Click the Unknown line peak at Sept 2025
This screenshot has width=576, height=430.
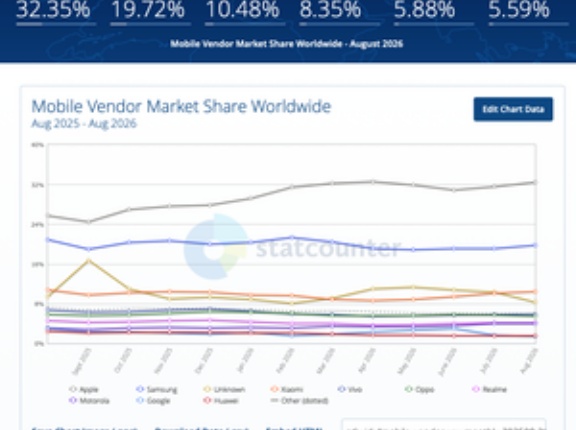[88, 261]
